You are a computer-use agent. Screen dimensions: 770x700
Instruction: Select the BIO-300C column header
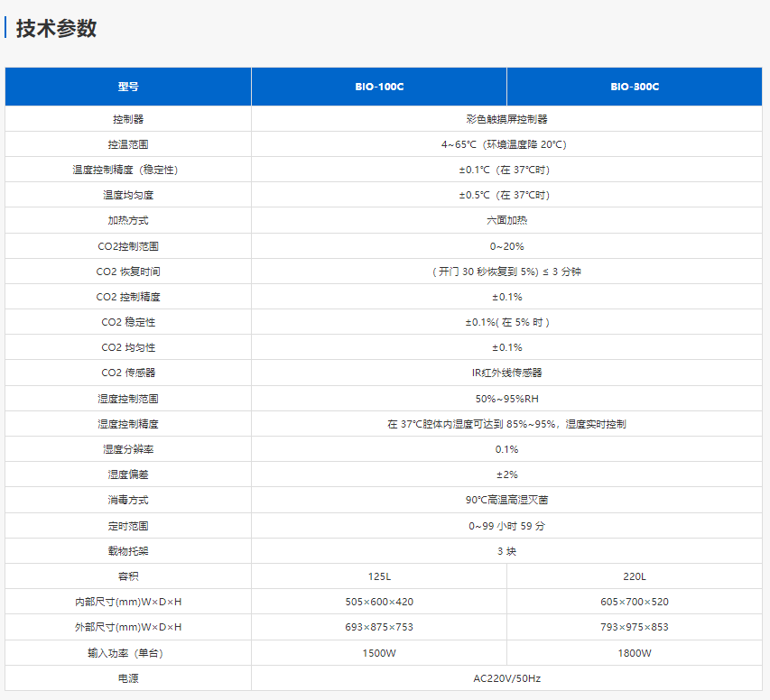pos(635,87)
